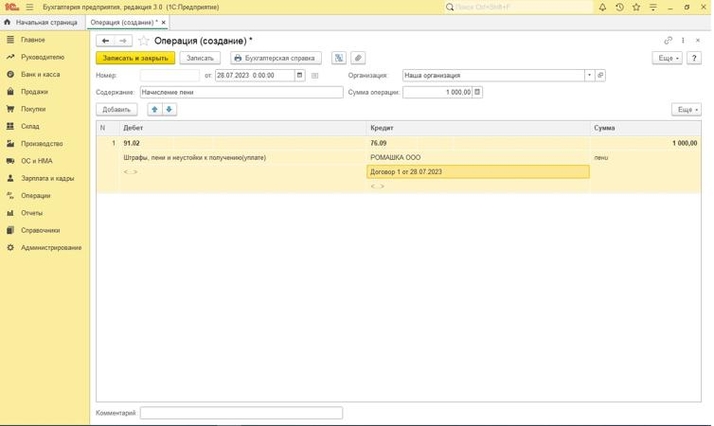Click into the Комментарий field

(x=241, y=412)
